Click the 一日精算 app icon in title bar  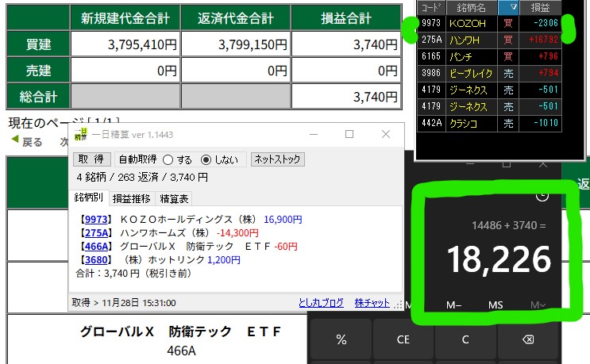[x=79, y=135]
